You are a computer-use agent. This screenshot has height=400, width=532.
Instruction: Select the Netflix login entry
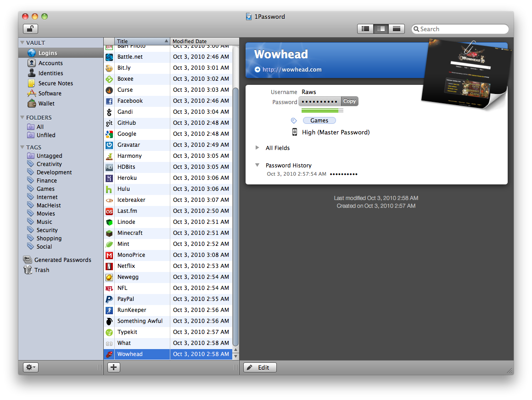(x=126, y=266)
